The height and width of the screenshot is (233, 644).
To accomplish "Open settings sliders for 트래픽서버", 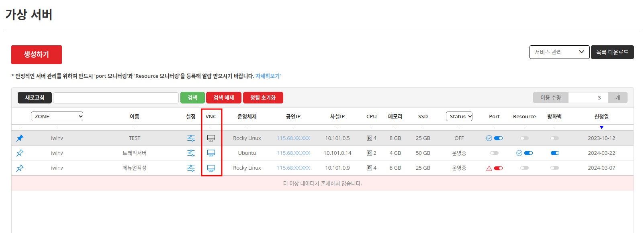I will [191, 153].
